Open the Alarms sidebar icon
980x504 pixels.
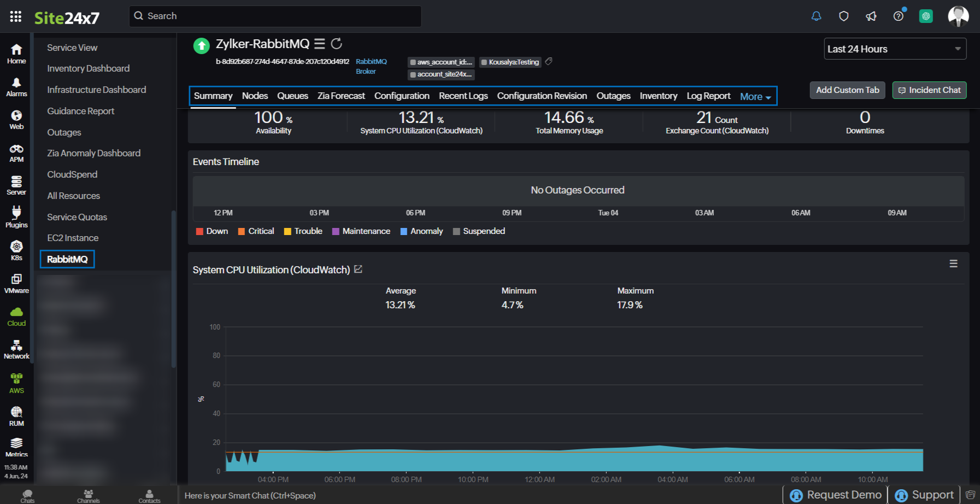point(16,87)
